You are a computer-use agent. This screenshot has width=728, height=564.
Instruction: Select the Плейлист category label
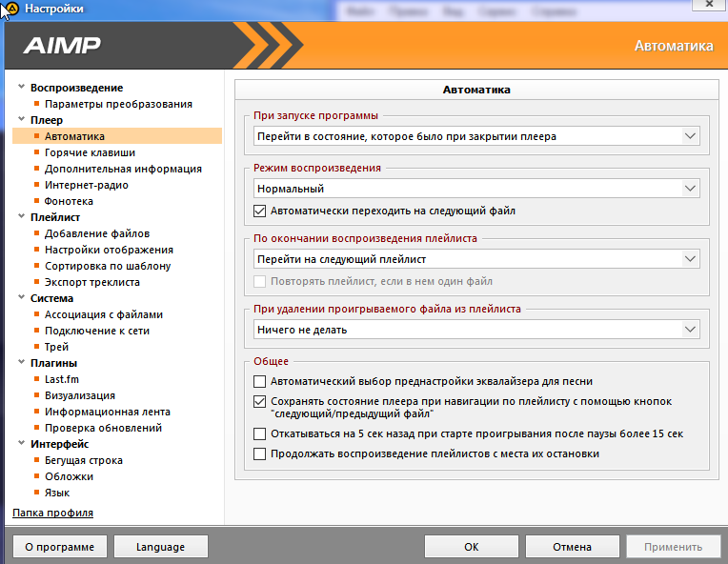point(55,217)
